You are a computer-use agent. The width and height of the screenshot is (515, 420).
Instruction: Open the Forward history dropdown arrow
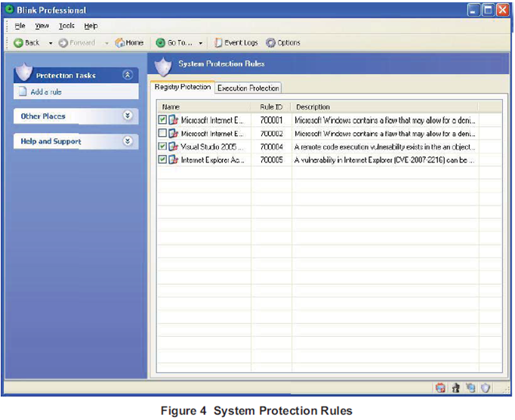point(106,43)
